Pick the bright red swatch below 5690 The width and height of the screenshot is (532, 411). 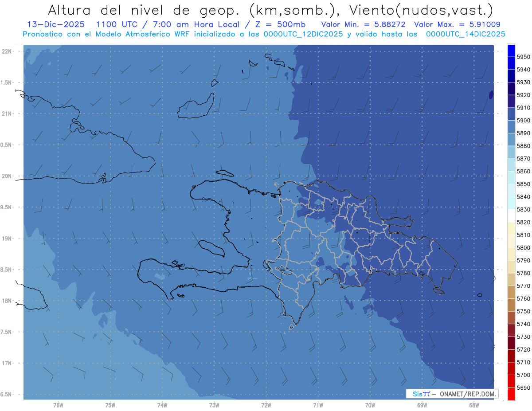pyautogui.click(x=511, y=394)
